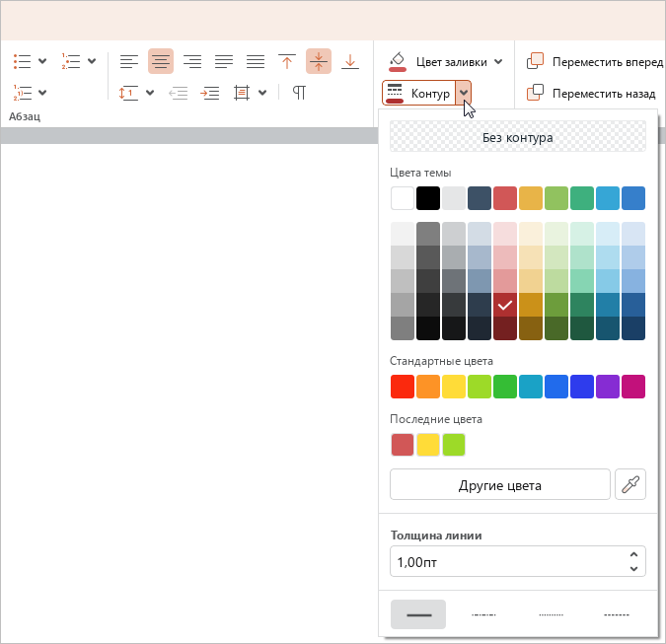Collapse the Контур dropdown arrow
The image size is (666, 644).
point(464,93)
